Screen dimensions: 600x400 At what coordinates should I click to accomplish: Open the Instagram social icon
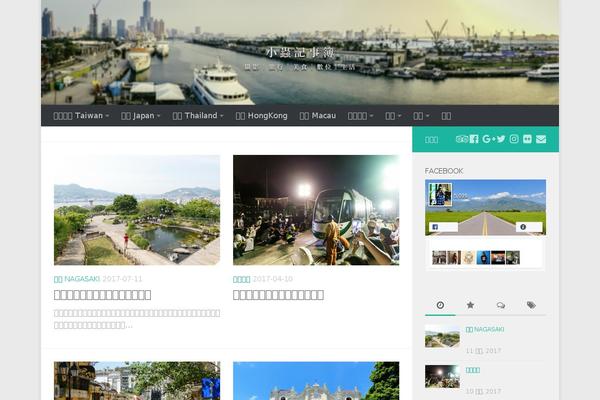514,139
